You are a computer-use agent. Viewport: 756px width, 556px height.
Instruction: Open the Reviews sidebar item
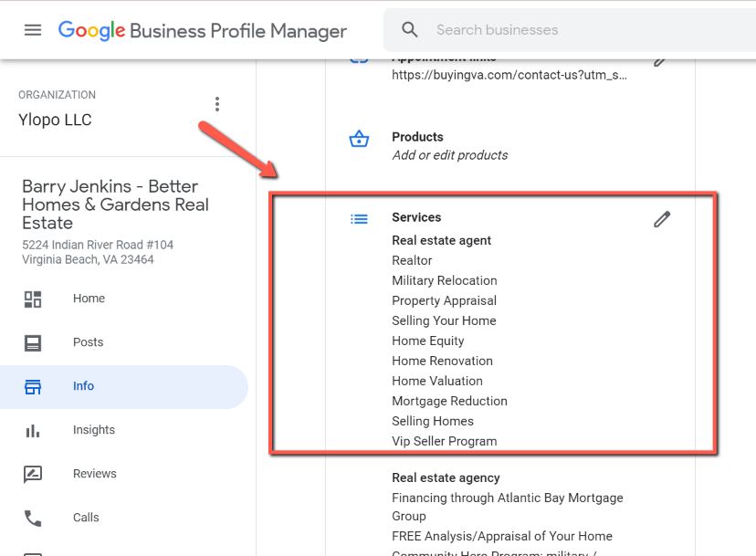click(95, 474)
